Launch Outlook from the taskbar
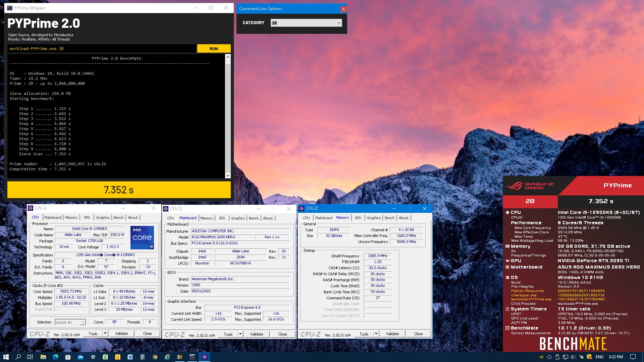644x362 pixels. coord(118,357)
